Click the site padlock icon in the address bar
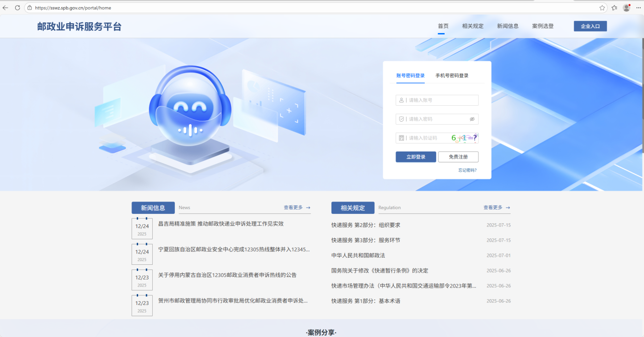This screenshot has height=337, width=644. coord(30,8)
